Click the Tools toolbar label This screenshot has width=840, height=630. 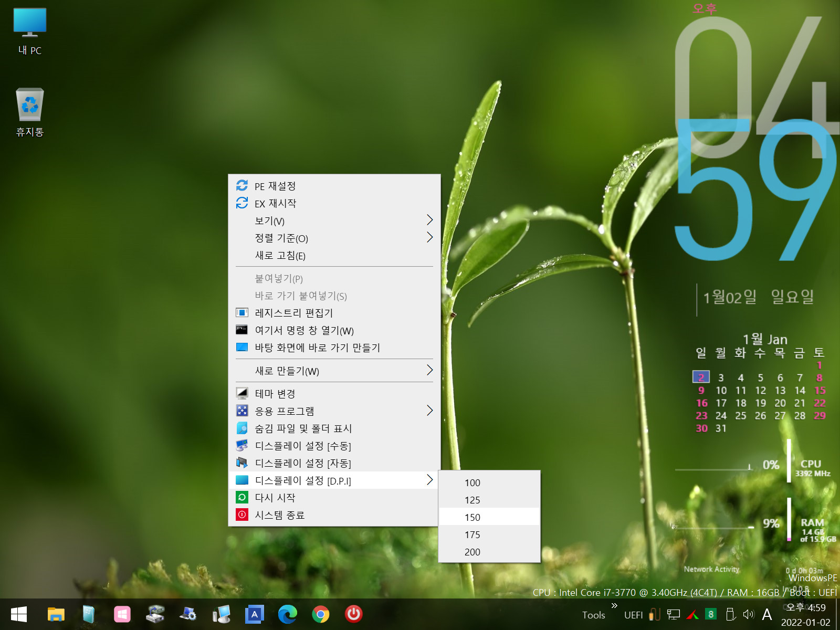coord(594,615)
